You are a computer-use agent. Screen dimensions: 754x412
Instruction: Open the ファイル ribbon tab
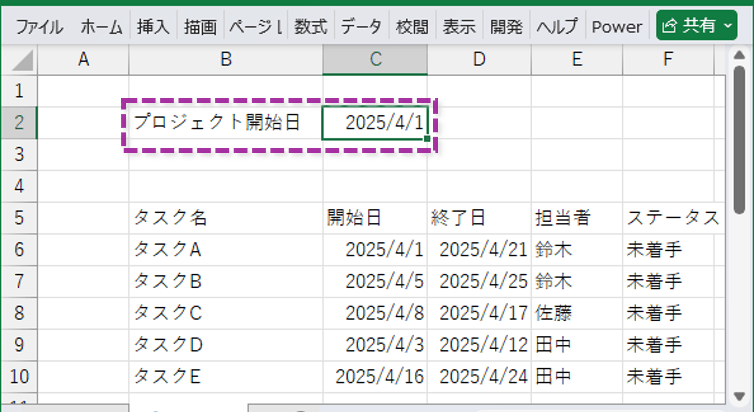point(39,26)
